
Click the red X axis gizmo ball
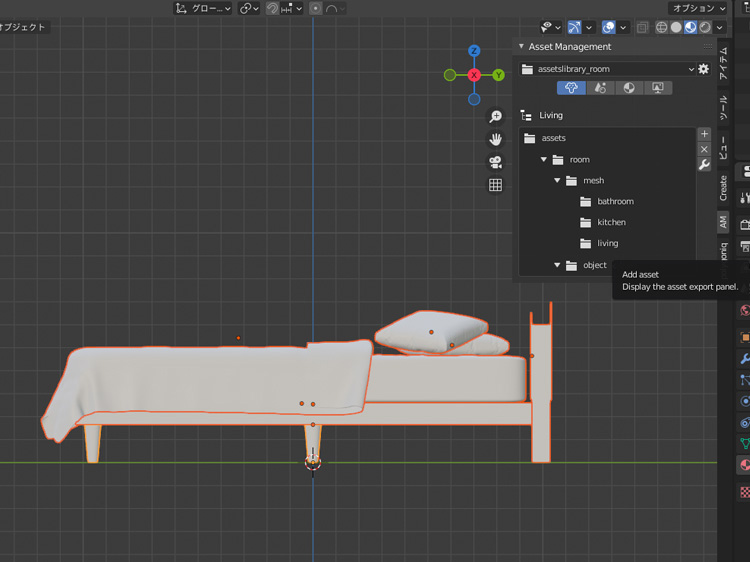(x=474, y=75)
